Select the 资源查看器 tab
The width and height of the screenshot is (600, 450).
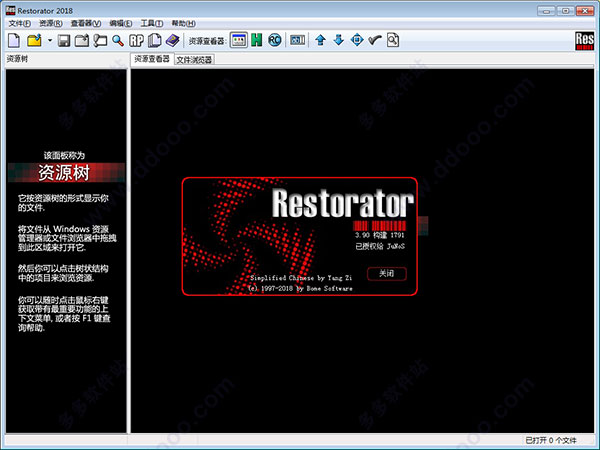(152, 59)
